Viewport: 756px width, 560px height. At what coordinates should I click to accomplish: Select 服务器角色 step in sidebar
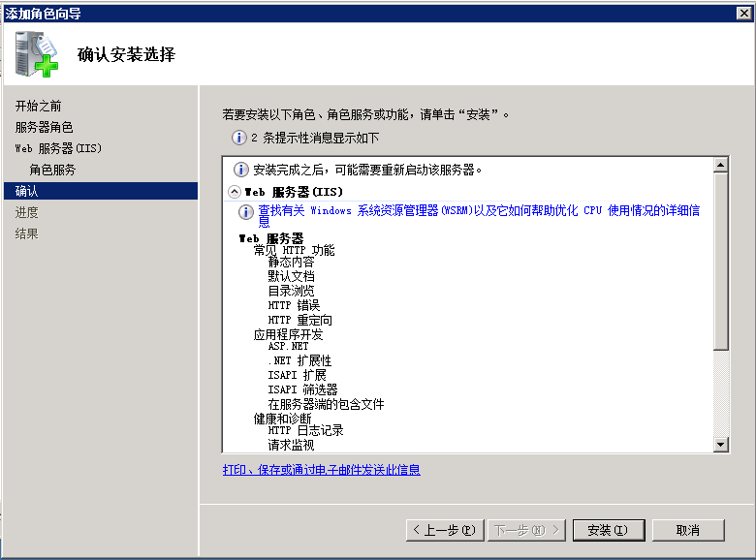[x=44, y=127]
